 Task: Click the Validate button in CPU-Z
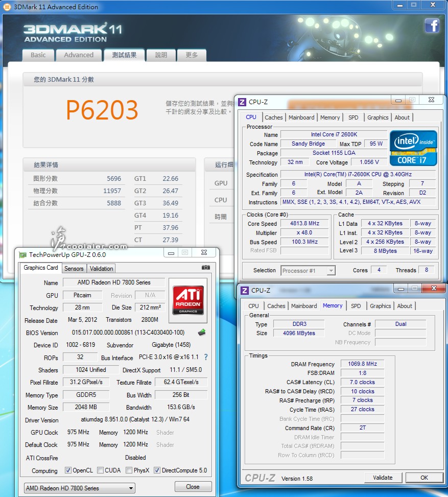pos(383,478)
